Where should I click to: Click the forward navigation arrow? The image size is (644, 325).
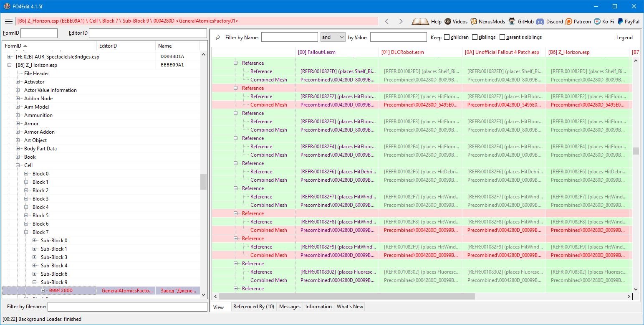coord(401,21)
